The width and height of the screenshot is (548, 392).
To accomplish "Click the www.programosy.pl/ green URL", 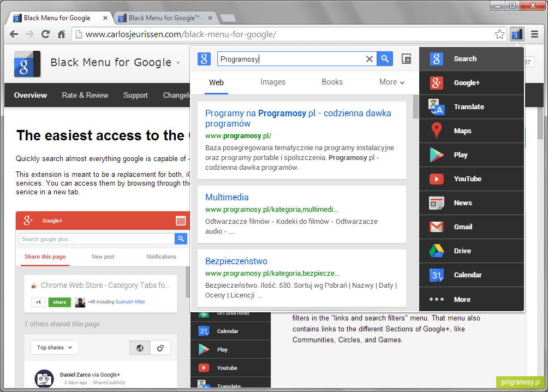I will pos(238,136).
